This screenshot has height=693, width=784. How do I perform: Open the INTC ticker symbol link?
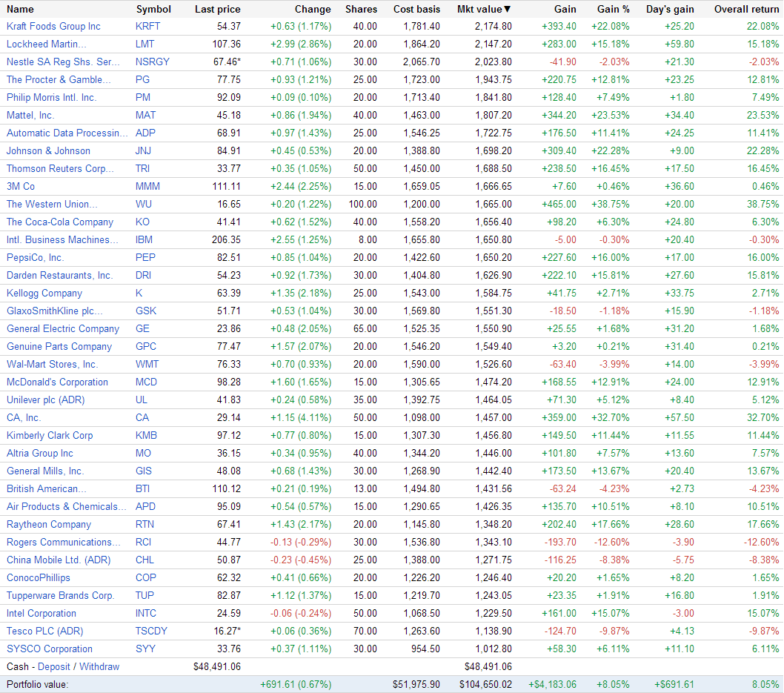147,613
